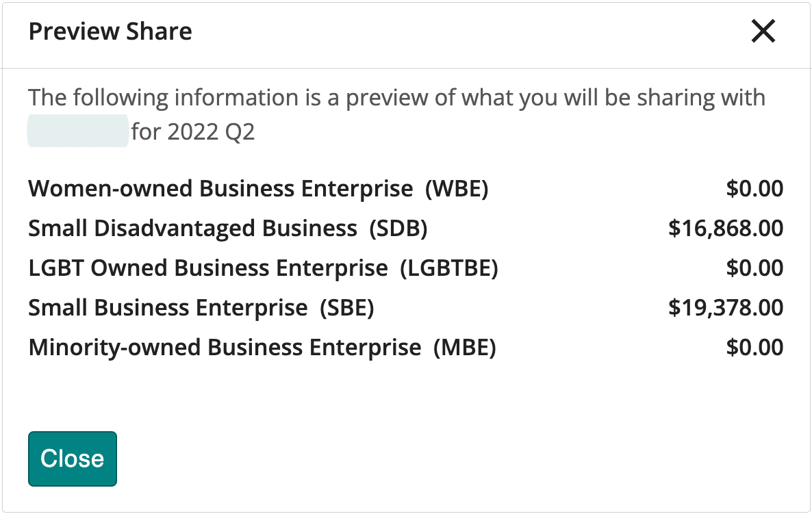Click the $0.00 amount for MBE
The width and height of the screenshot is (812, 514).
coord(754,347)
